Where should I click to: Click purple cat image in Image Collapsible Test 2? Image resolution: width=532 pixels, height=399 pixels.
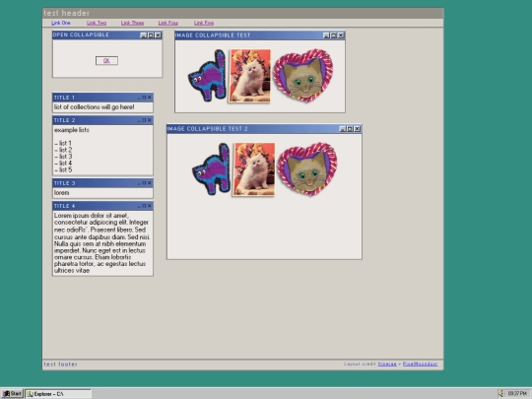point(211,169)
